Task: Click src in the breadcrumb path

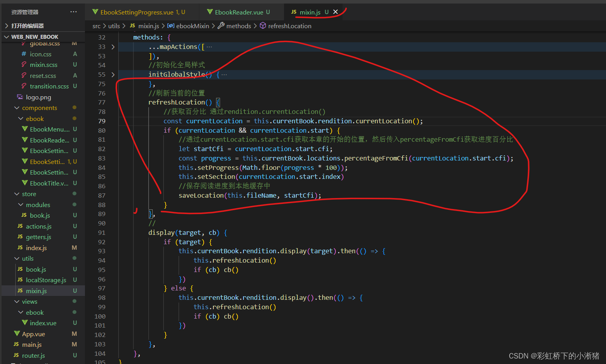Action: click(96, 26)
